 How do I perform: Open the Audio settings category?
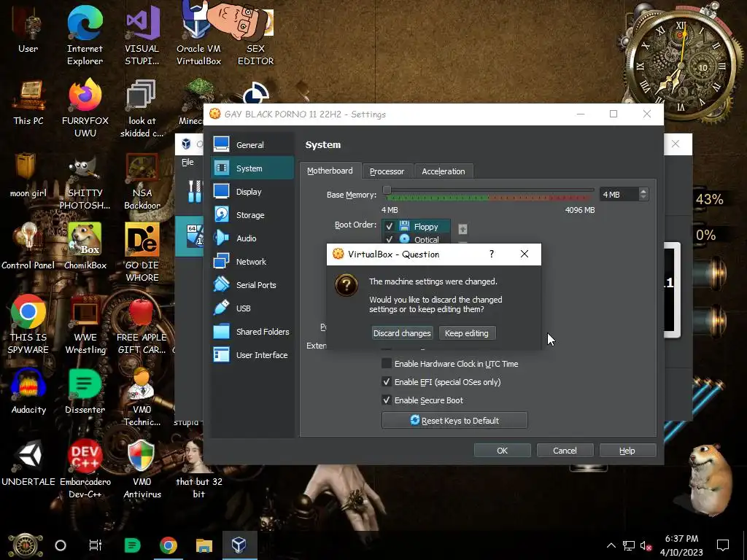(252, 238)
